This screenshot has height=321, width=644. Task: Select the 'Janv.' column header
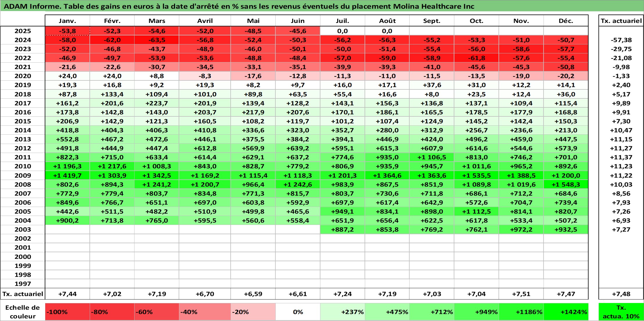click(x=67, y=21)
